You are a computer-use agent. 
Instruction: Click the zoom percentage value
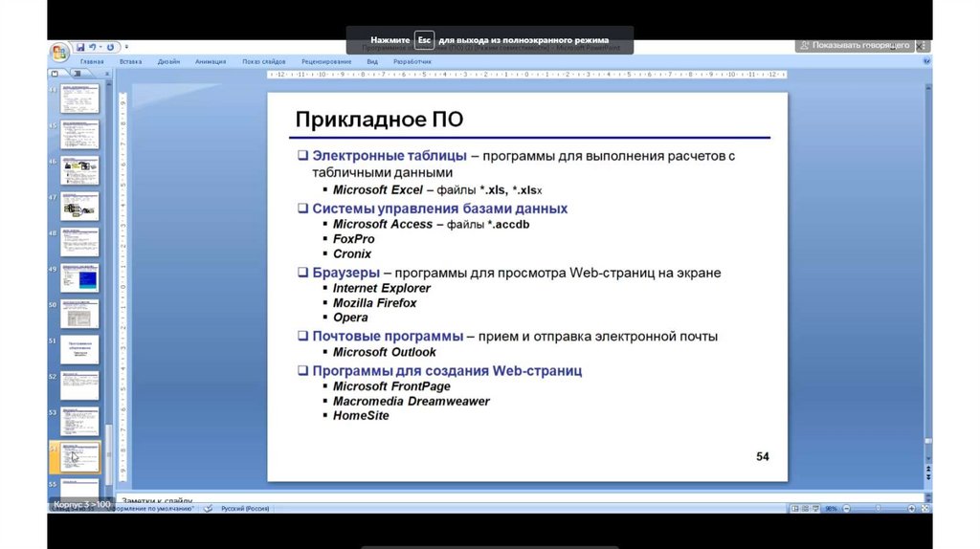pos(831,509)
